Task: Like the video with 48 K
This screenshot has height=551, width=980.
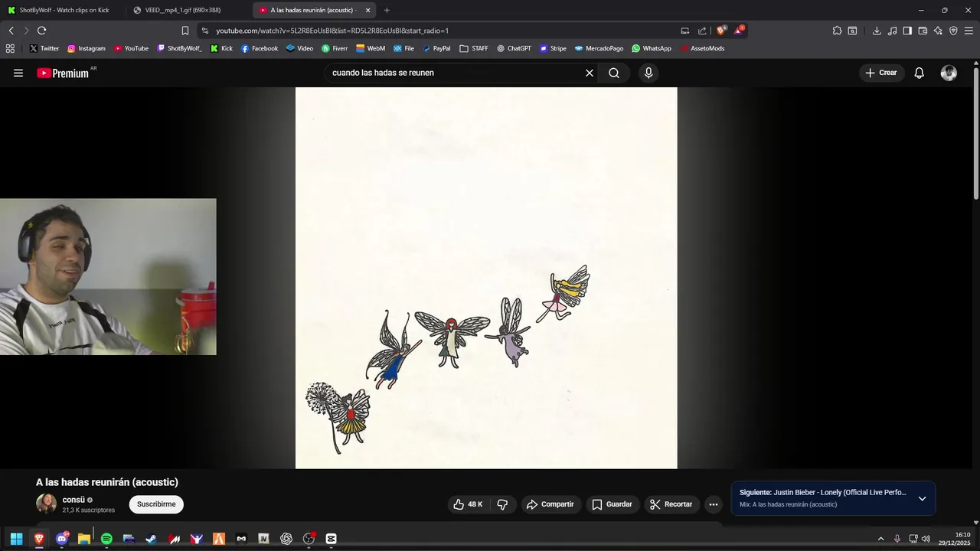Action: 468,504
